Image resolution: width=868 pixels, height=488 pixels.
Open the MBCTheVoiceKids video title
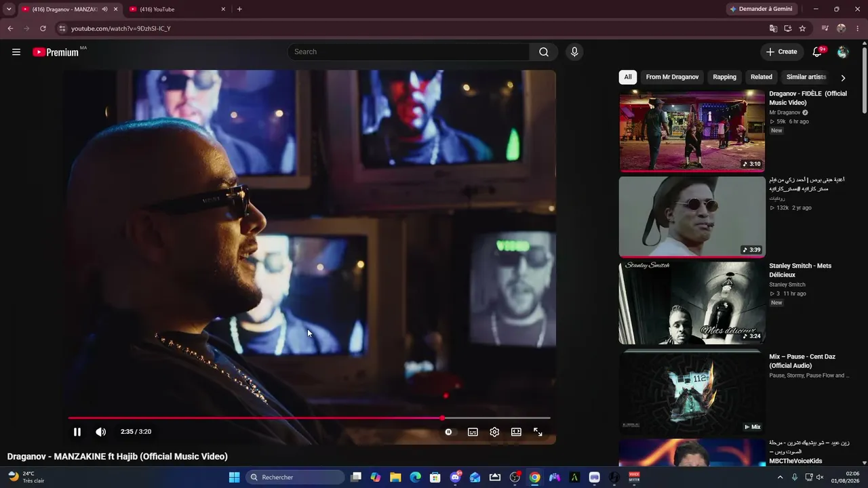click(808, 451)
